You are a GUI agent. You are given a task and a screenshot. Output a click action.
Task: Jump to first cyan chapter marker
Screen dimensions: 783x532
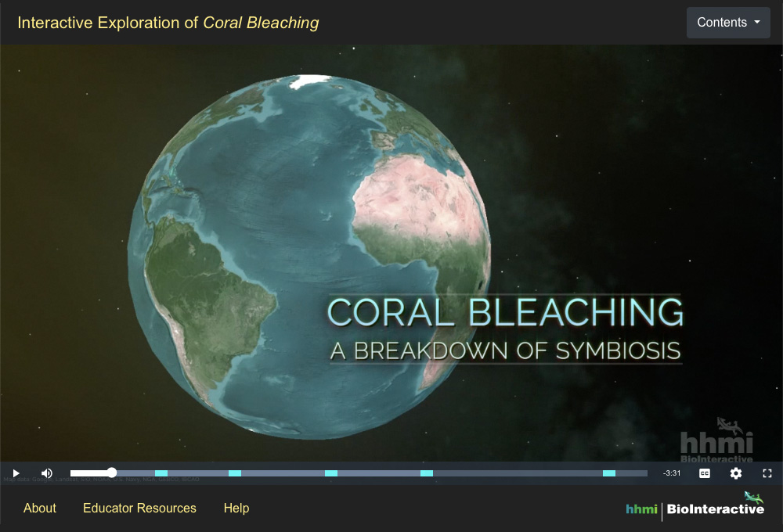pos(161,473)
